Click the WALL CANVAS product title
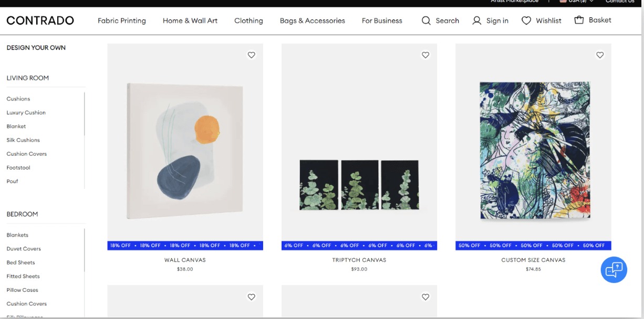 185,260
